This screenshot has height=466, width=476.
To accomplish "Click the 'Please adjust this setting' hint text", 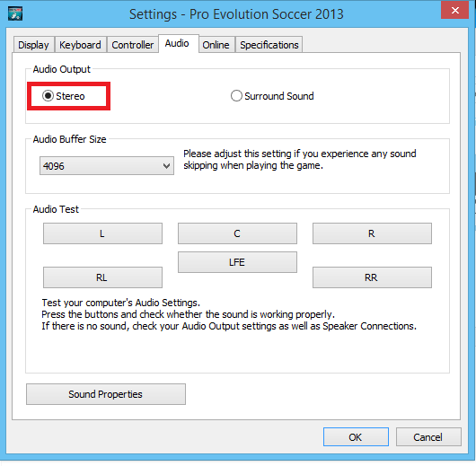I will [x=299, y=160].
